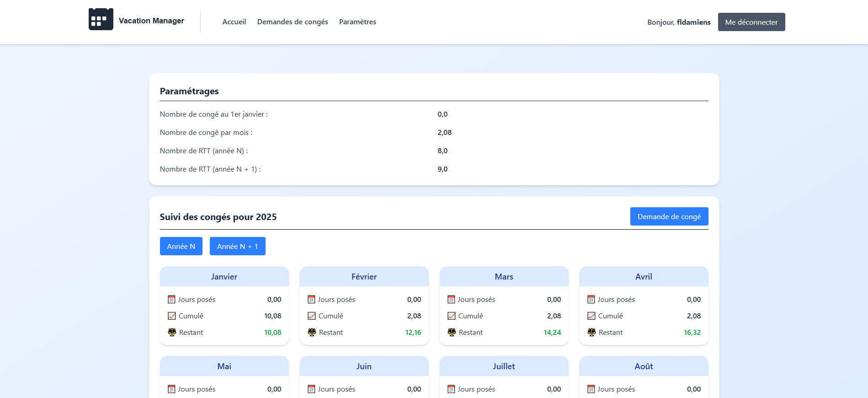868x398 pixels.
Task: Click the Restant scale icon in Janvier
Action: (172, 333)
